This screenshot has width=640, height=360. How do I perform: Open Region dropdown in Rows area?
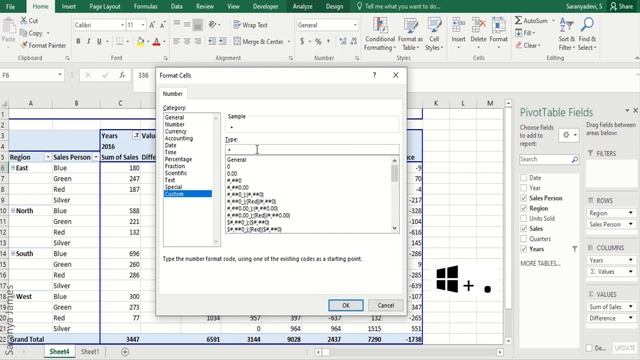point(631,213)
